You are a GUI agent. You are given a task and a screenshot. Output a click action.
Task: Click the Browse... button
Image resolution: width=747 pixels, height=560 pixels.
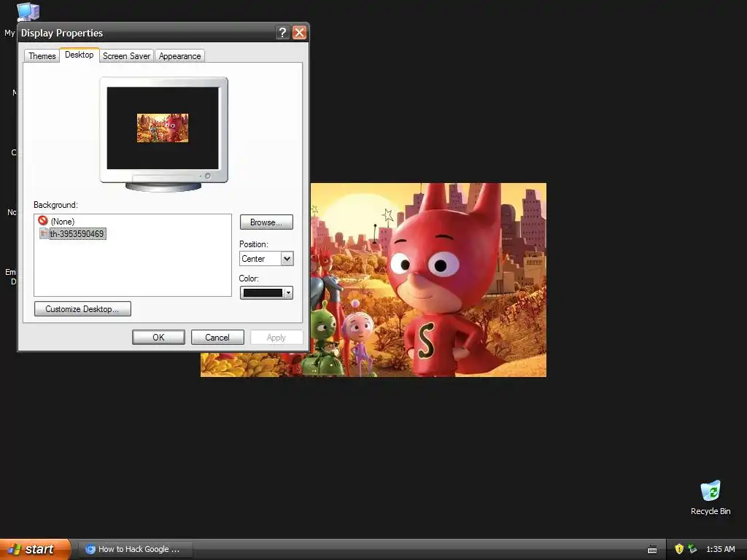(x=266, y=222)
